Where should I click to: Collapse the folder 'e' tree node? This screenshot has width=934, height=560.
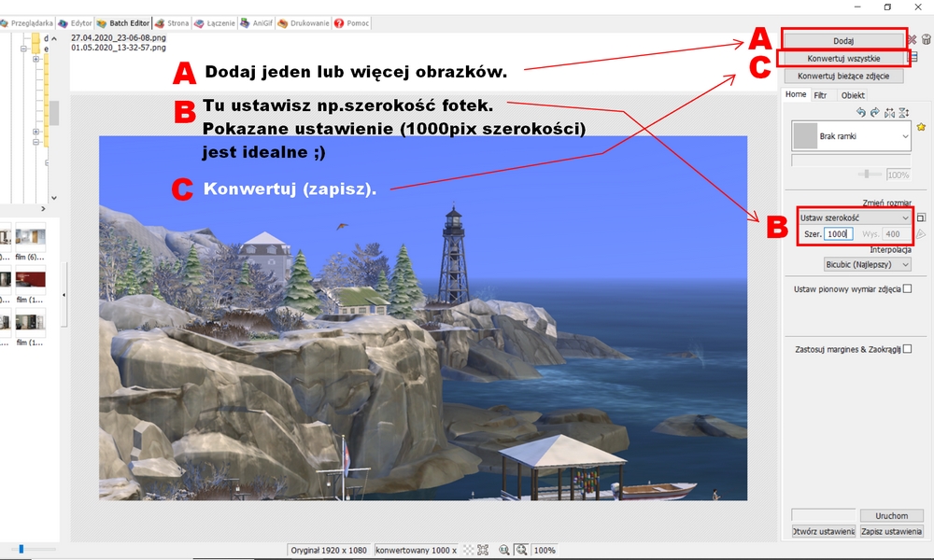24,49
